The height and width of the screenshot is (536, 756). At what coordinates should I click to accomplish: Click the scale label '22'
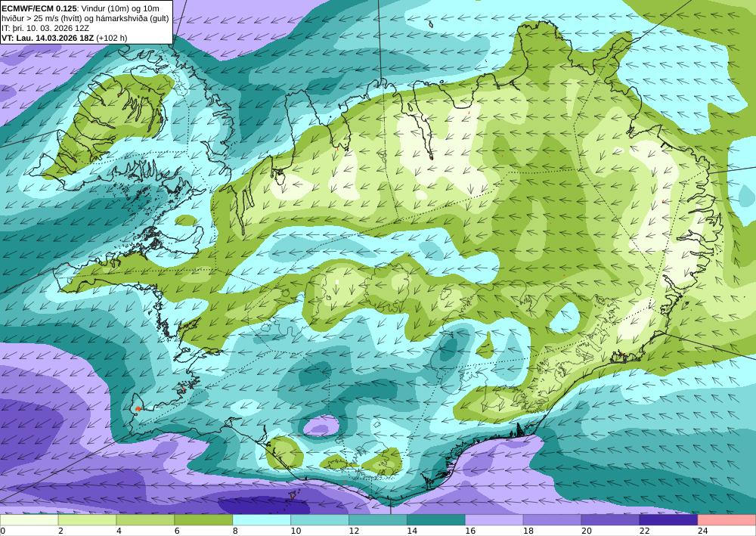(644, 531)
